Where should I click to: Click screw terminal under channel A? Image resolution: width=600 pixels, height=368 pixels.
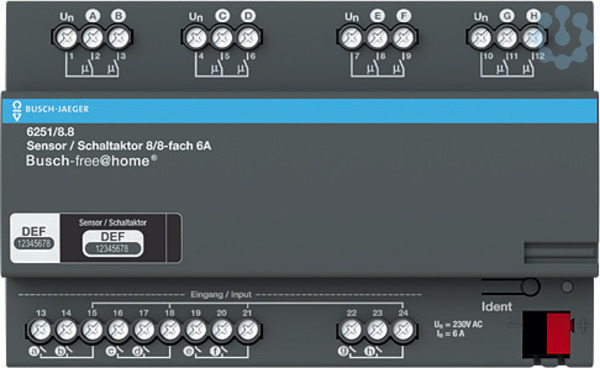[93, 38]
